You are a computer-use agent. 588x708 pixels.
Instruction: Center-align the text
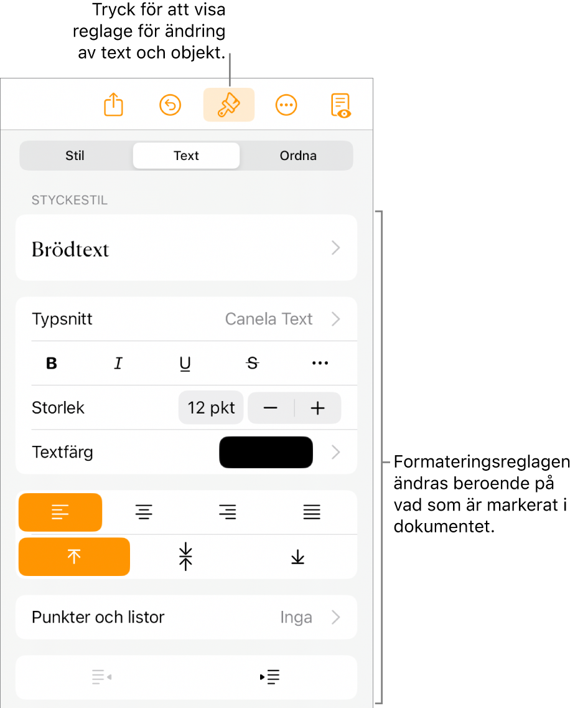tap(144, 512)
